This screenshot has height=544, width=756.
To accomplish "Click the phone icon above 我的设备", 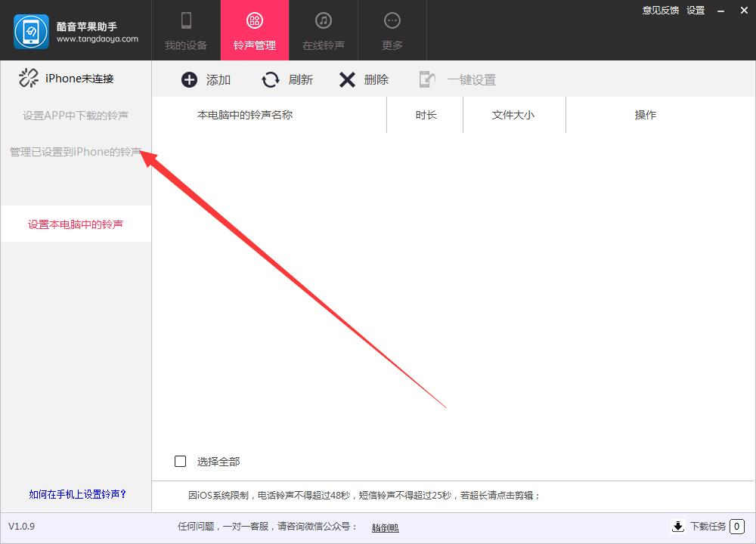I will coord(185,20).
